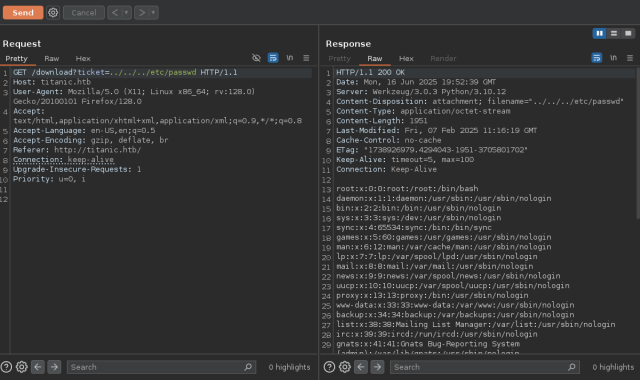This screenshot has height=380, width=640.
Task: Click the Cancel button
Action: pos(84,13)
